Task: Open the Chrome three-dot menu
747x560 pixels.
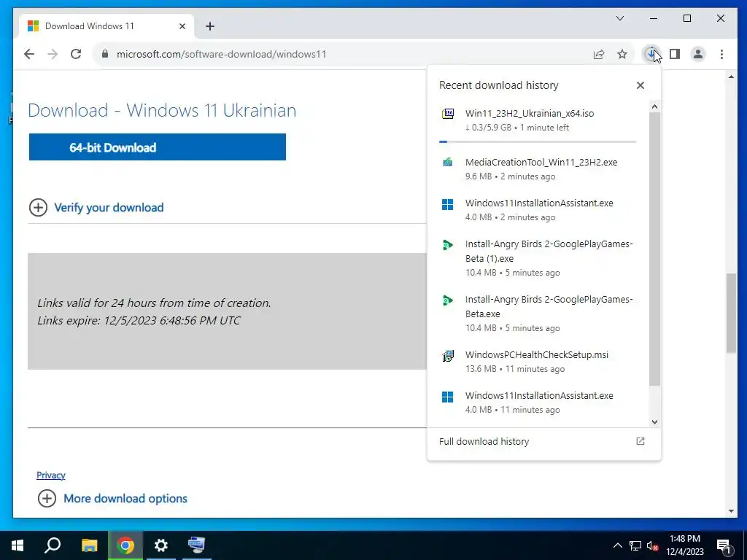Action: 721,54
